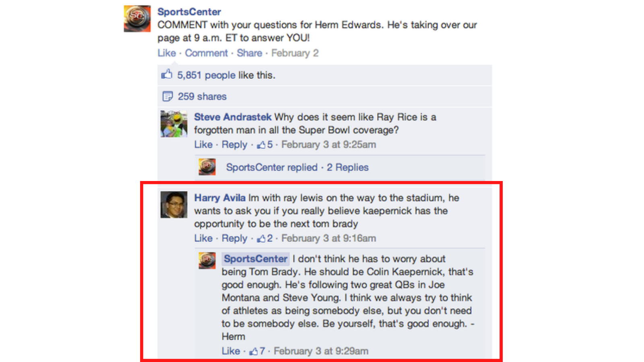Share the SportsCenter post
The height and width of the screenshot is (362, 644).
tap(249, 53)
